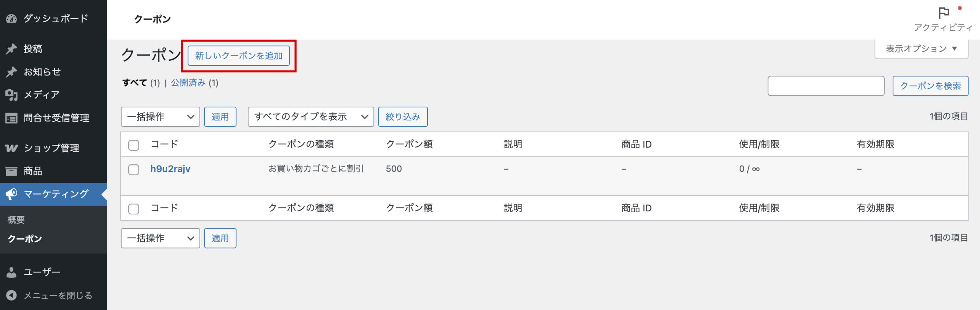
Task: Toggle the footer select-all checkbox
Action: click(134, 209)
